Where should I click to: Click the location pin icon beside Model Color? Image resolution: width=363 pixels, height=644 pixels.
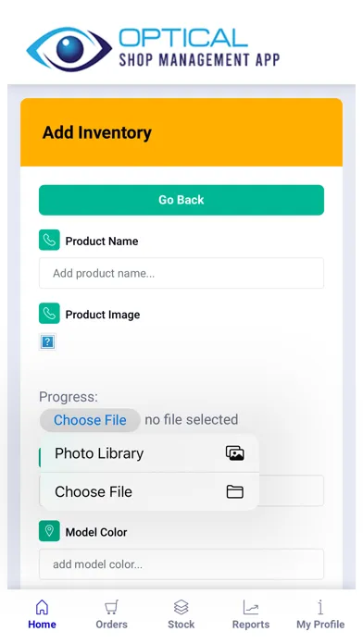(x=49, y=531)
